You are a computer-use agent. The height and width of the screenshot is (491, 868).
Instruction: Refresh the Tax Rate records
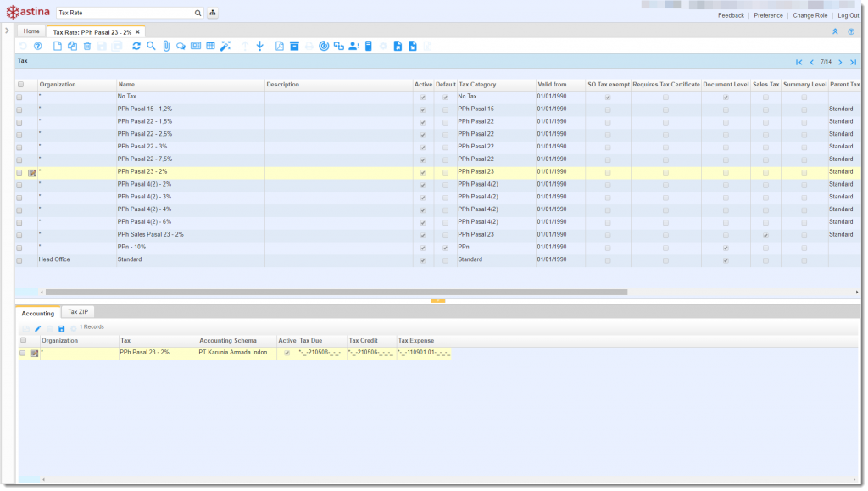(x=136, y=46)
